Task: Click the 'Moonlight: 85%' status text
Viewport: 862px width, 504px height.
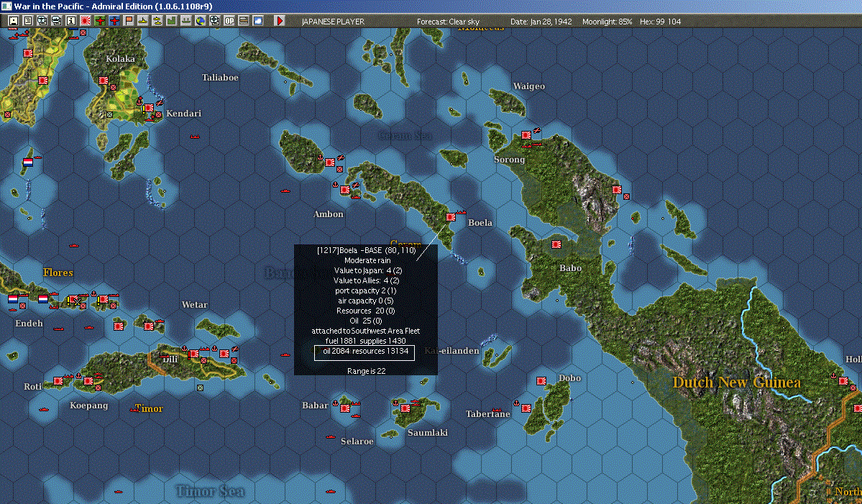Action: click(607, 22)
